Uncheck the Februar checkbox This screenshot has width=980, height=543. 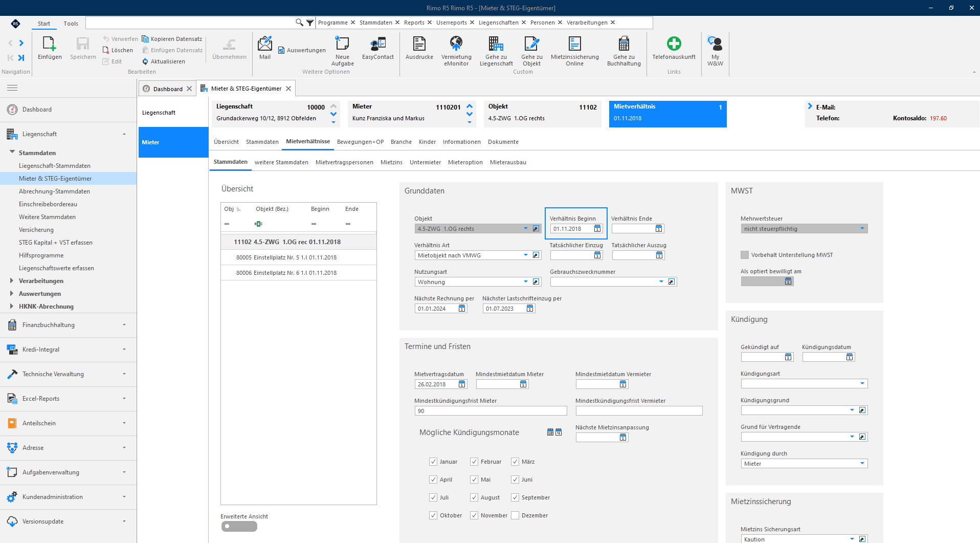click(474, 462)
